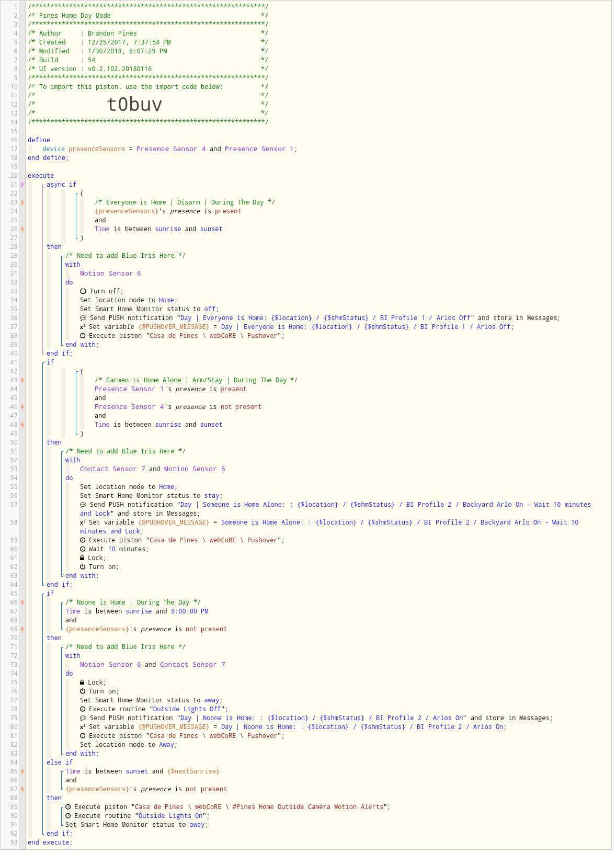Click the 'async if' statement
The width and height of the screenshot is (616, 854).
pyautogui.click(x=61, y=185)
